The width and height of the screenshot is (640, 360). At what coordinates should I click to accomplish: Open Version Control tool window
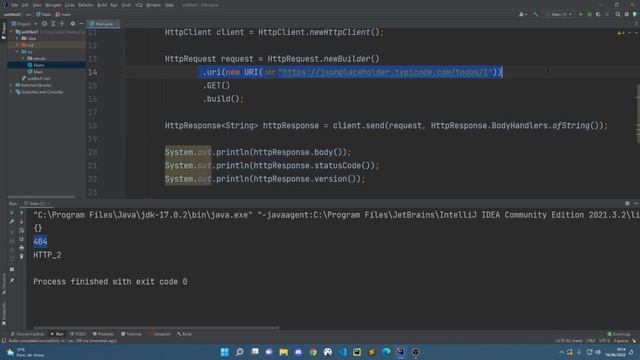27,334
